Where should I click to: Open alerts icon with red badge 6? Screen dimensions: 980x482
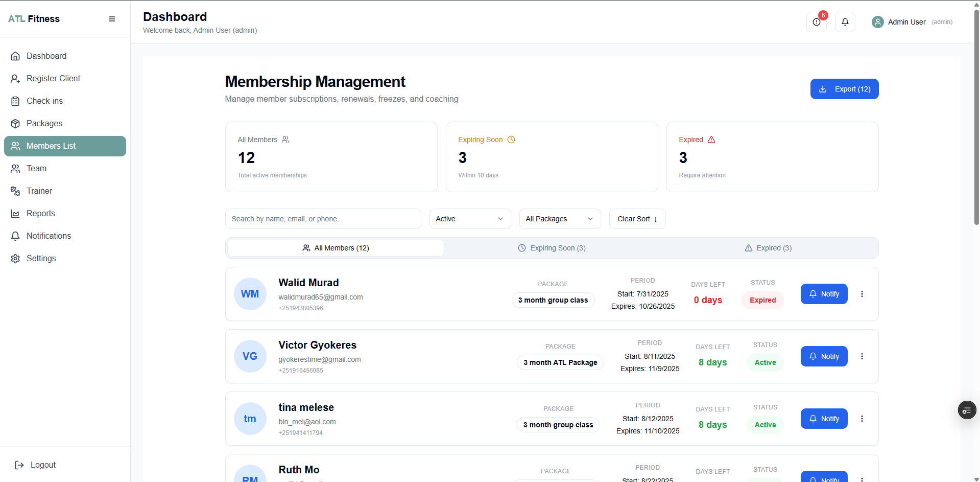(817, 22)
